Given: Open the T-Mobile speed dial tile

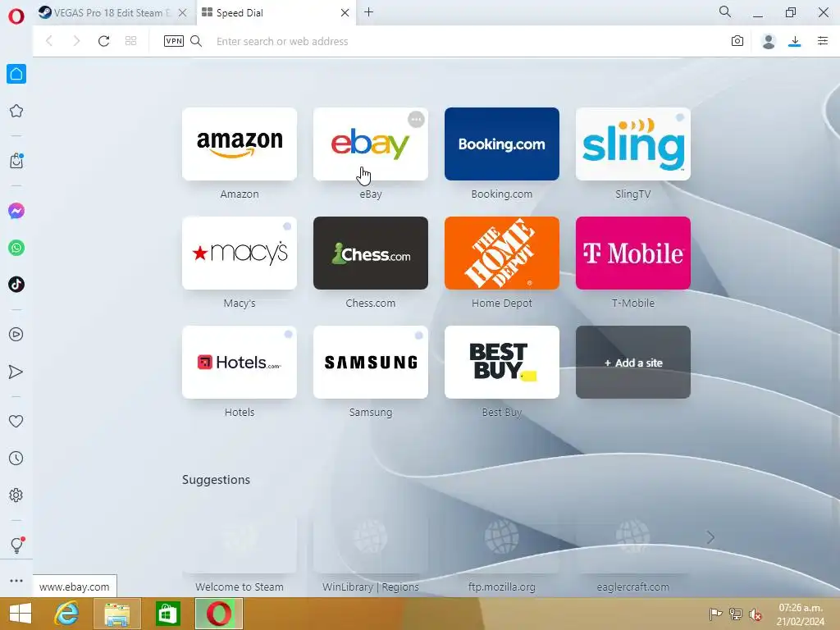Looking at the screenshot, I should 633,253.
